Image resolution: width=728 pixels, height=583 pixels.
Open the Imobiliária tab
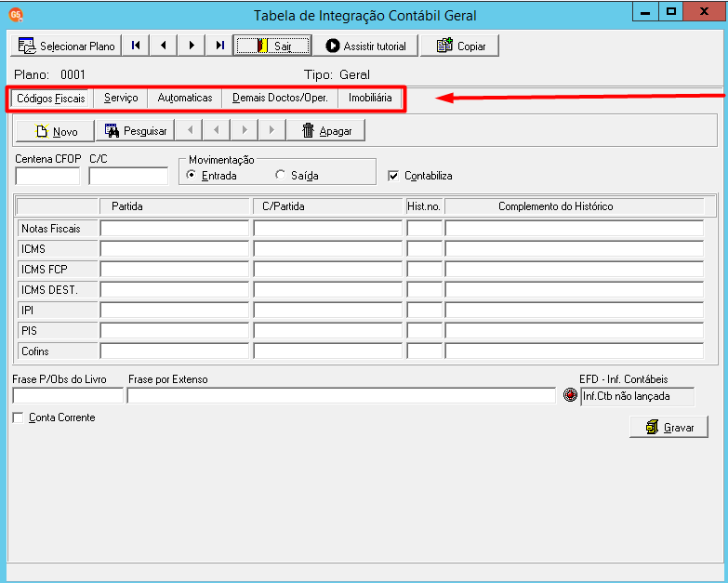tap(370, 98)
